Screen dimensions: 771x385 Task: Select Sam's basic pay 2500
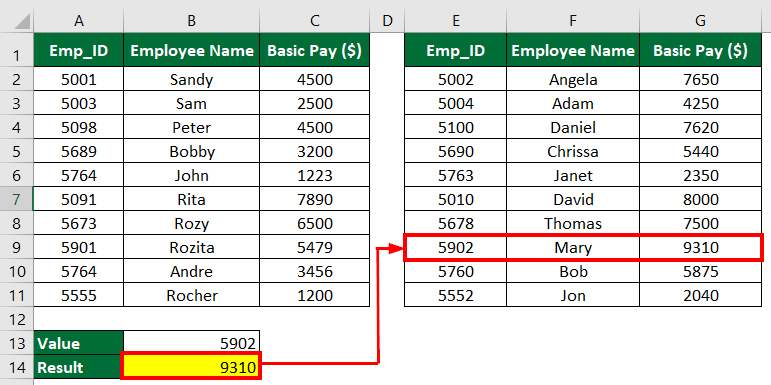pyautogui.click(x=315, y=103)
